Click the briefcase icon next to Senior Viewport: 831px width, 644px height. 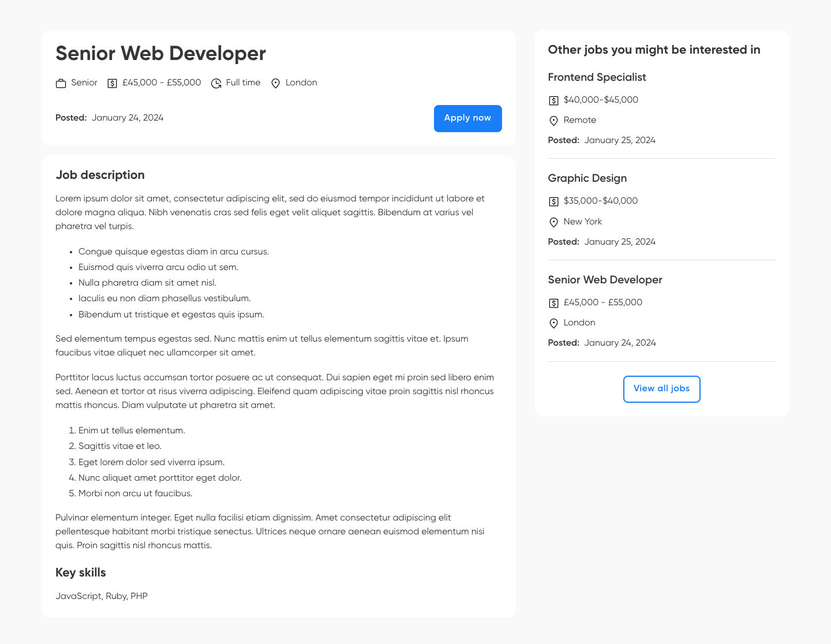pos(61,83)
